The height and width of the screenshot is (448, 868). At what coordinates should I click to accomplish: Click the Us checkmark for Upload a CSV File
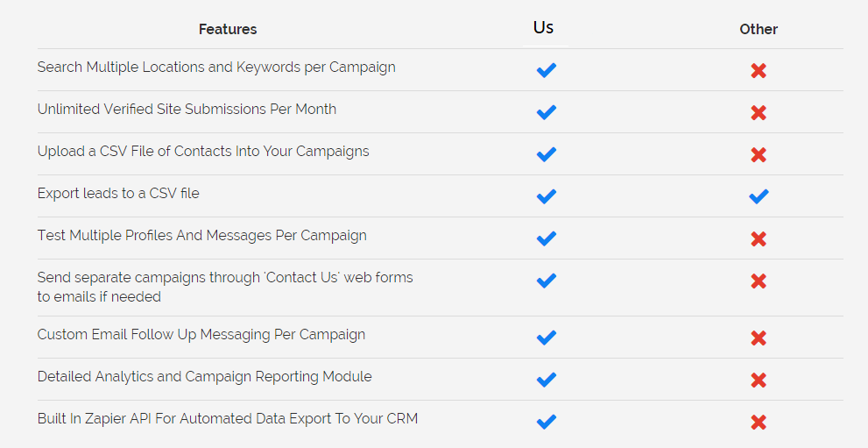pyautogui.click(x=547, y=154)
